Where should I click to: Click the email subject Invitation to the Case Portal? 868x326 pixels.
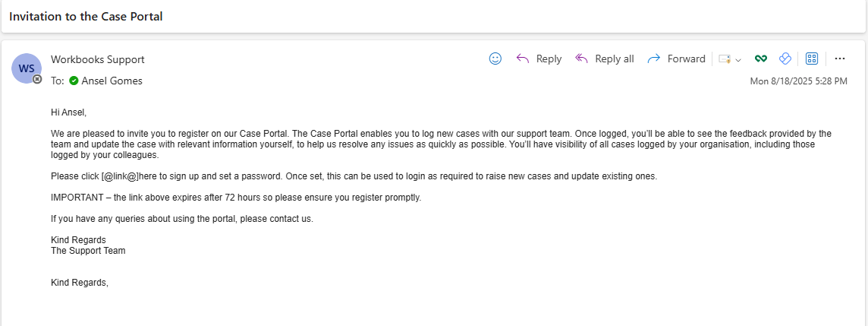(86, 16)
